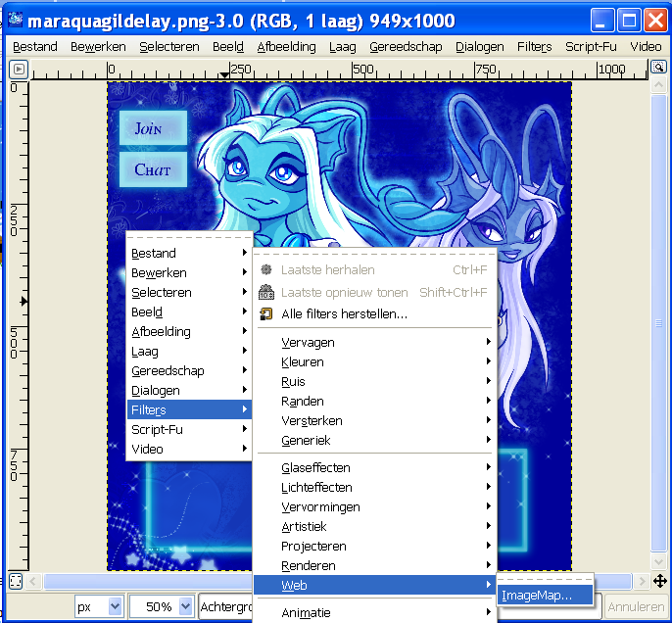The height and width of the screenshot is (623, 672).
Task: Expand Selecteren in the context menu
Action: pyautogui.click(x=189, y=293)
